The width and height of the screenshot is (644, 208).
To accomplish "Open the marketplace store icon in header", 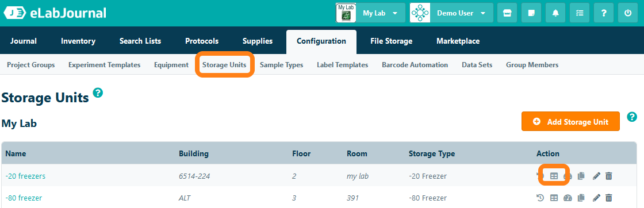I will (507, 13).
